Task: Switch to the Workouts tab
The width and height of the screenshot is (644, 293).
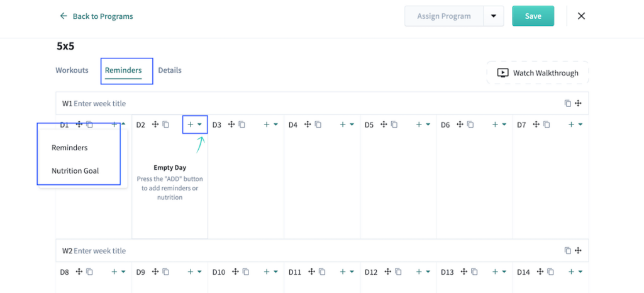Action: coord(72,70)
